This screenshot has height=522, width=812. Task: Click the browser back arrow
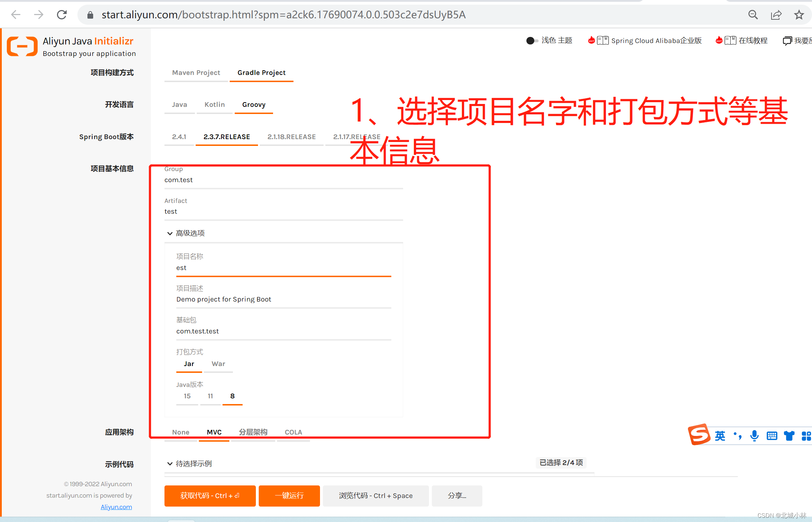[x=16, y=15]
